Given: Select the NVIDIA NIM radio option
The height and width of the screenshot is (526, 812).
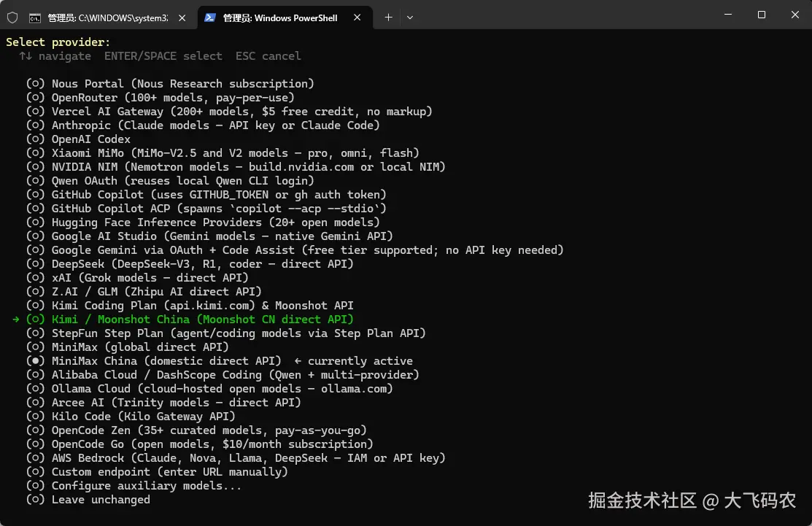Looking at the screenshot, I should point(35,167).
